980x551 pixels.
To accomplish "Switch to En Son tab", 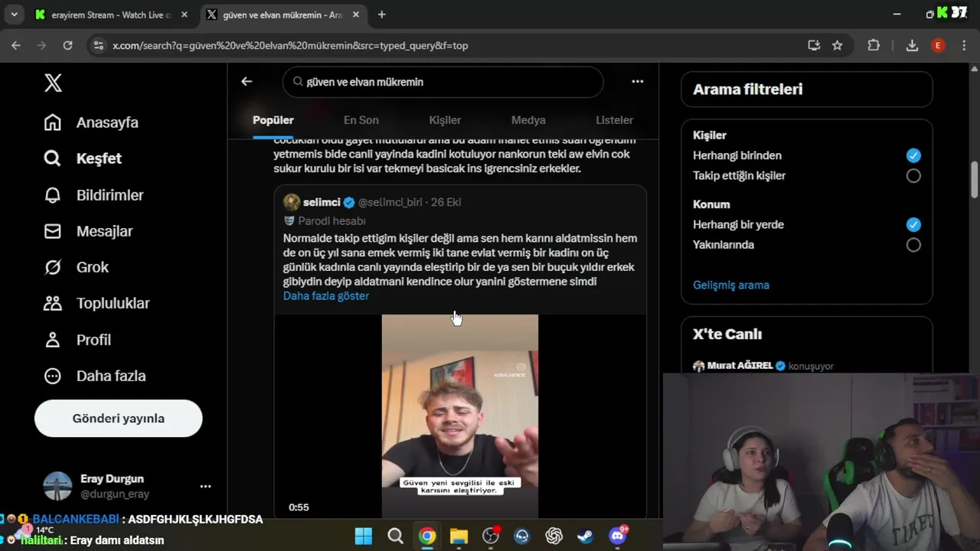I will coord(361,120).
